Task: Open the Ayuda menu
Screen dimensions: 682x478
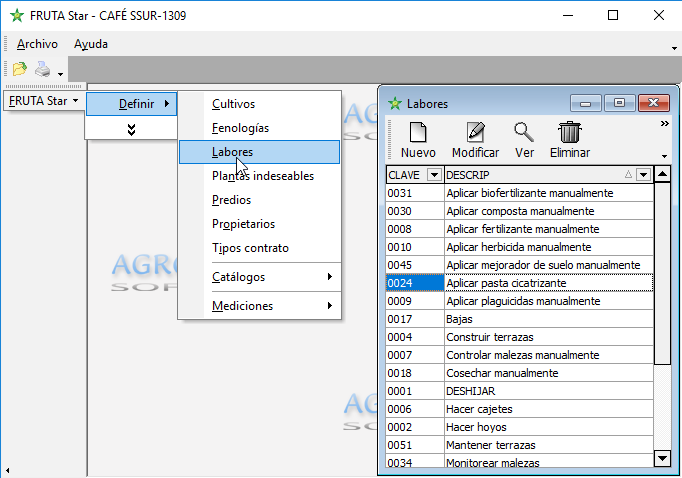Action: [90, 44]
